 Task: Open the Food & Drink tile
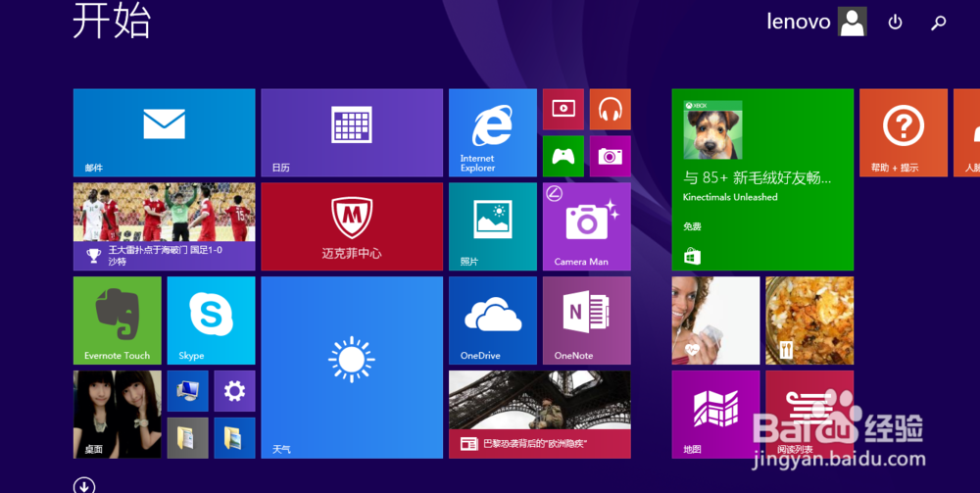(x=809, y=320)
